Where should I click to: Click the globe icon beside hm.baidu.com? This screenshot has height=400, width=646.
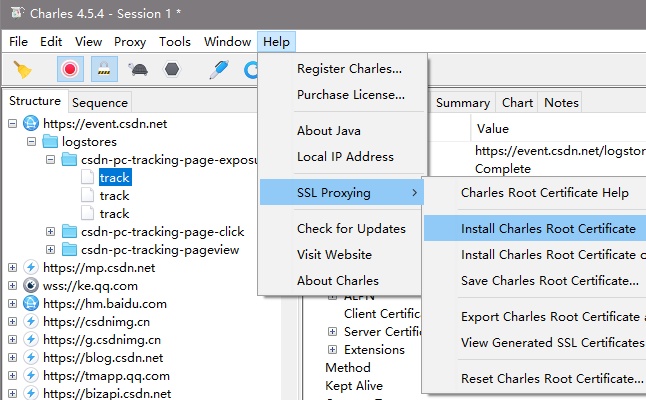point(31,303)
